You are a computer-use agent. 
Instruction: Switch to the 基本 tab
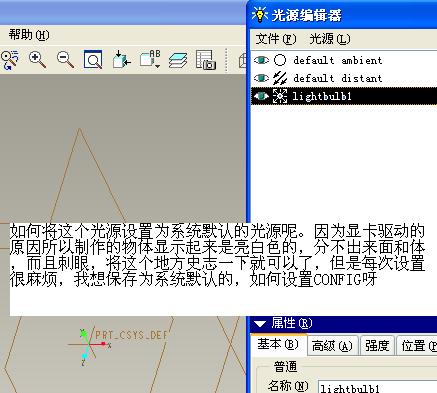[278, 344]
